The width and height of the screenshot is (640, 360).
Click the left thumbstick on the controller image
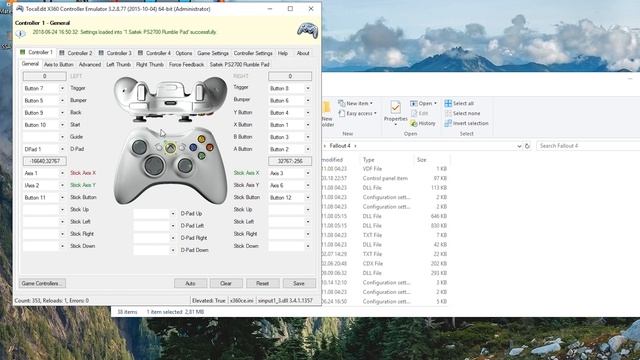click(139, 147)
